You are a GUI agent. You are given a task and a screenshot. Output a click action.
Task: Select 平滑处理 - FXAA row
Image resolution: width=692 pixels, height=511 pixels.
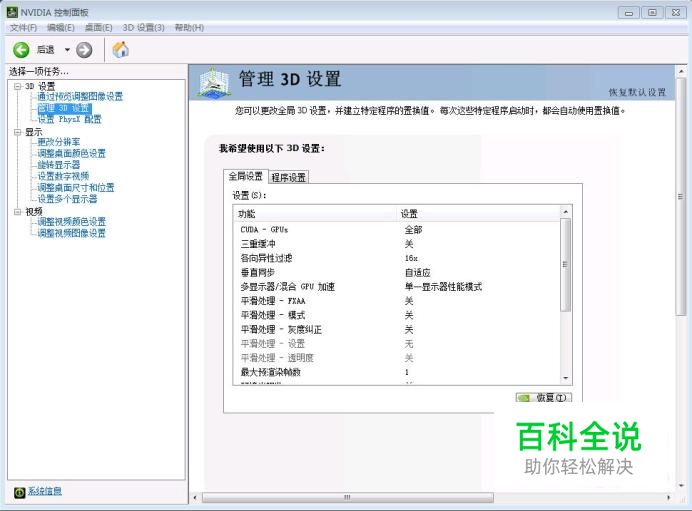coord(397,301)
